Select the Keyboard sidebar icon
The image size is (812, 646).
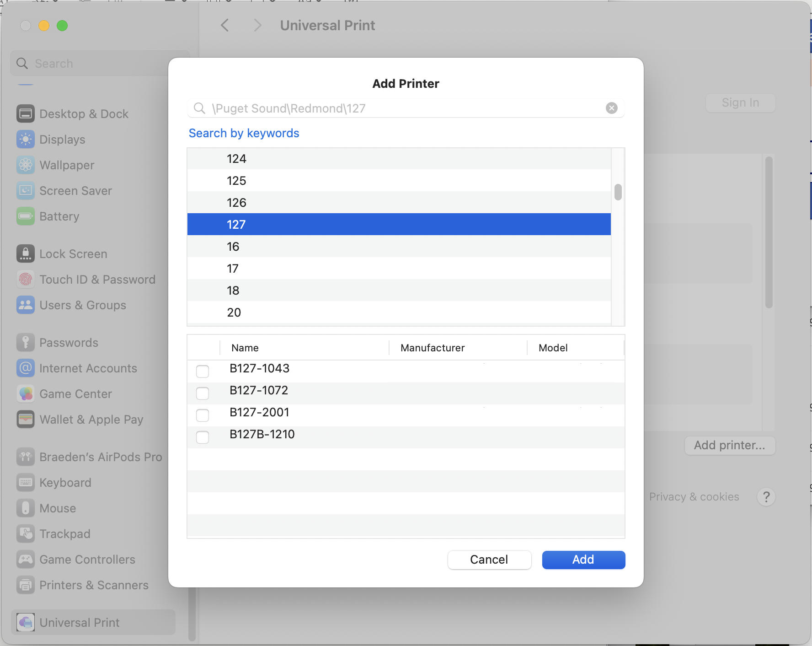(x=26, y=482)
